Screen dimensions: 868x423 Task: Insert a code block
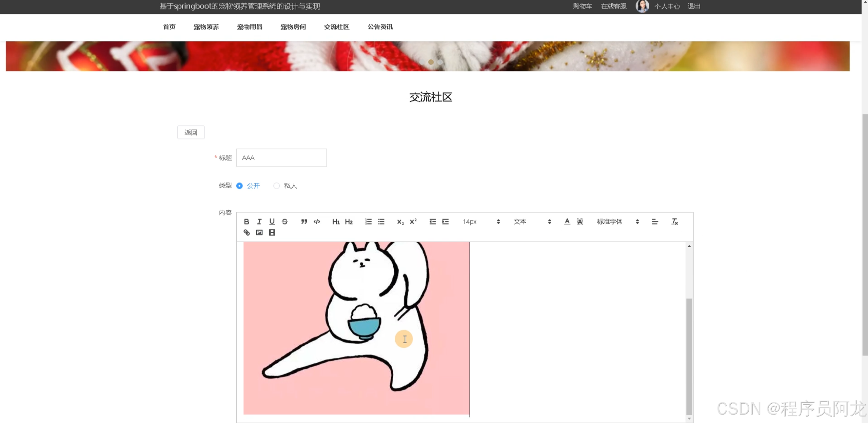click(317, 222)
